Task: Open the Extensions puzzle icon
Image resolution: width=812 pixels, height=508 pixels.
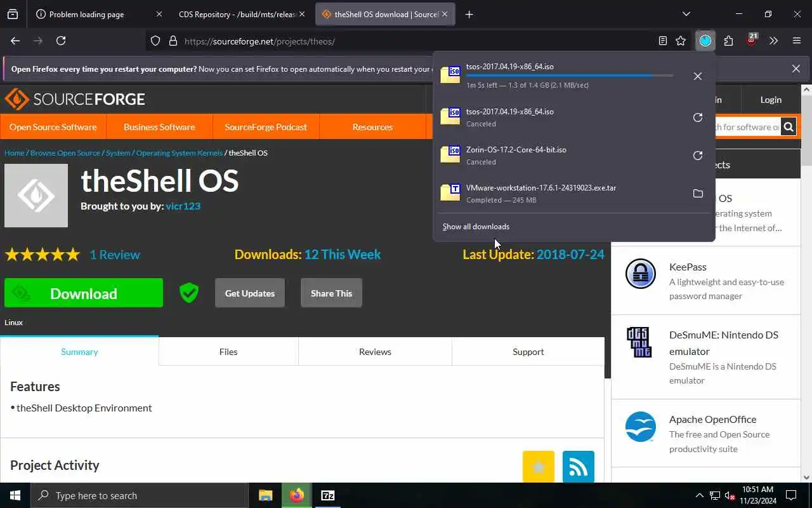Action: pyautogui.click(x=728, y=41)
